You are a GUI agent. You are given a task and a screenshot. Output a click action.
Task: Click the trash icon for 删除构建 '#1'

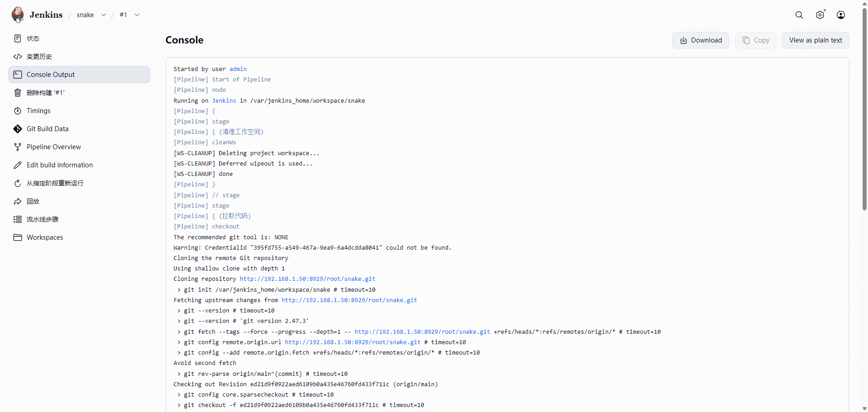[18, 93]
